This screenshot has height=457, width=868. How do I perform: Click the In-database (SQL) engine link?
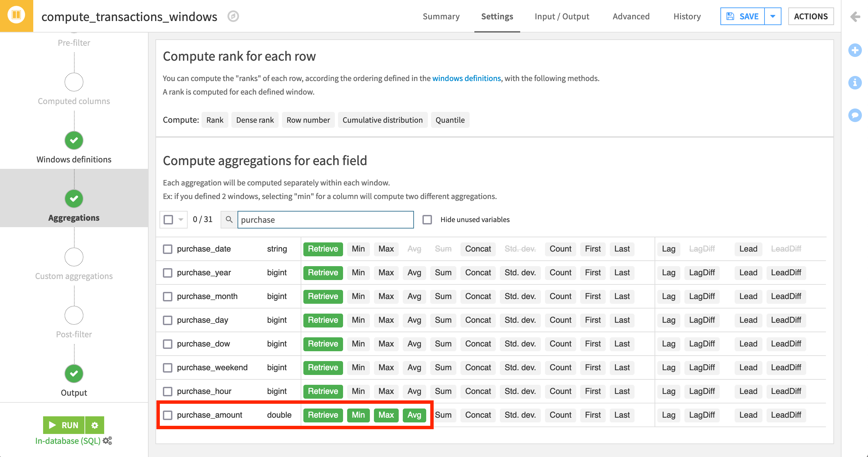click(68, 441)
